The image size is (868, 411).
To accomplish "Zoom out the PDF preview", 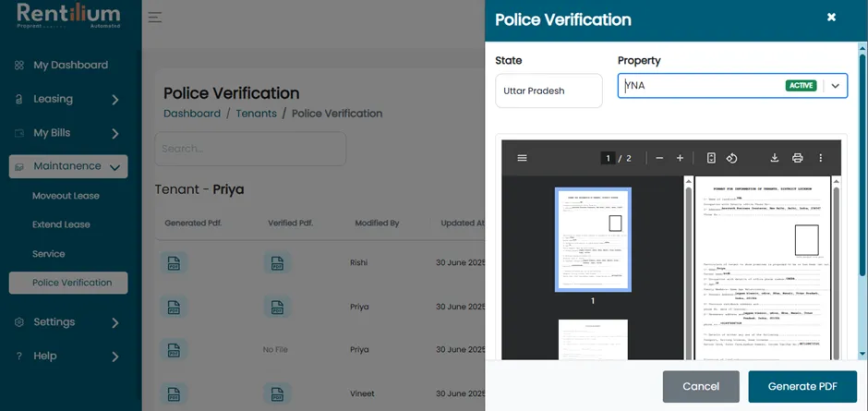I will click(659, 158).
